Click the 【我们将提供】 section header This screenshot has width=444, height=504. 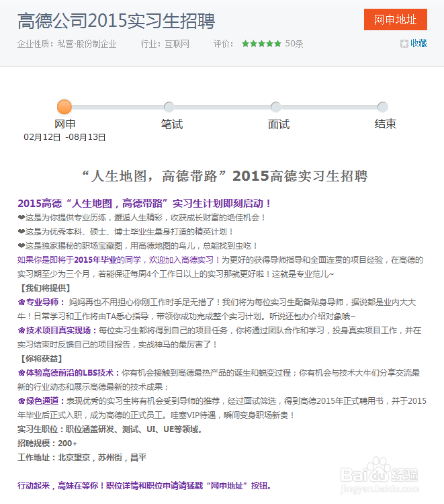tap(45, 288)
